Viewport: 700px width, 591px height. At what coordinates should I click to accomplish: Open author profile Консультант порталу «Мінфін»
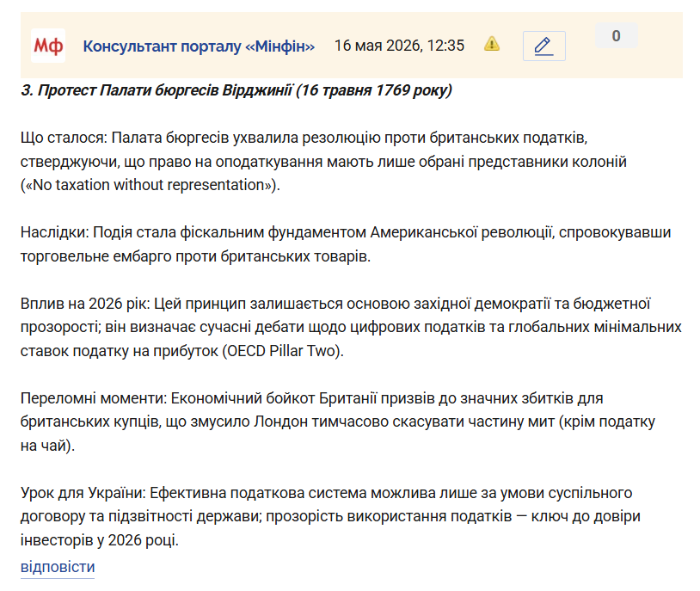pos(199,46)
